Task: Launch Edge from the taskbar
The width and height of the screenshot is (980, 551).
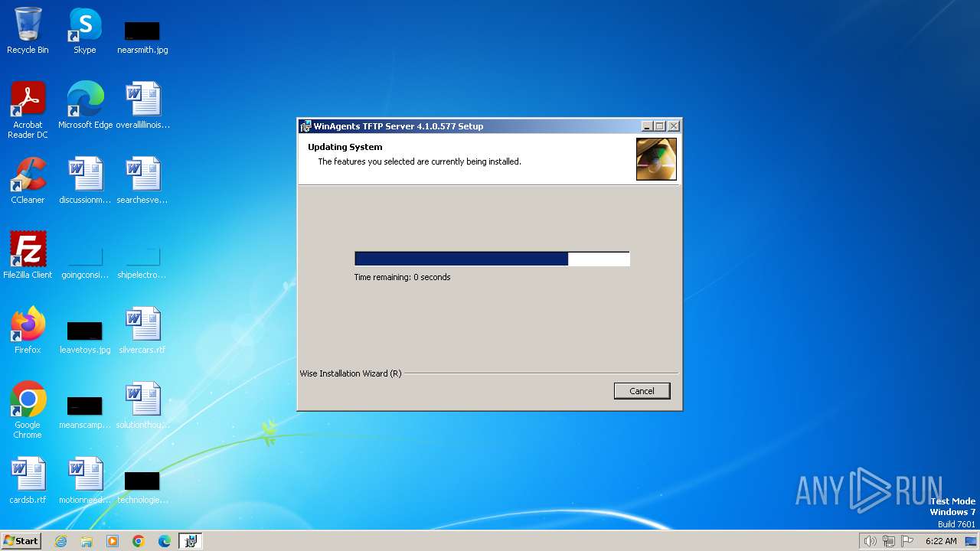Action: [x=165, y=541]
